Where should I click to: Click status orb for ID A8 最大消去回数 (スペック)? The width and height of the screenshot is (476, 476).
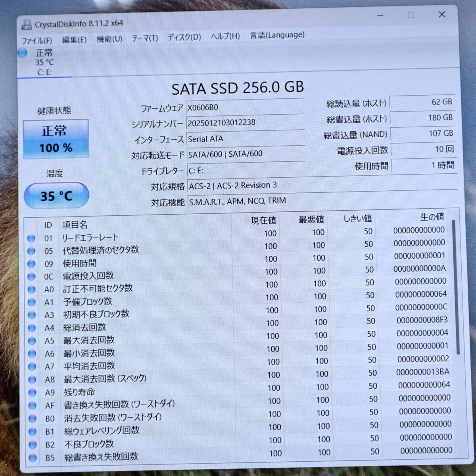pyautogui.click(x=32, y=380)
